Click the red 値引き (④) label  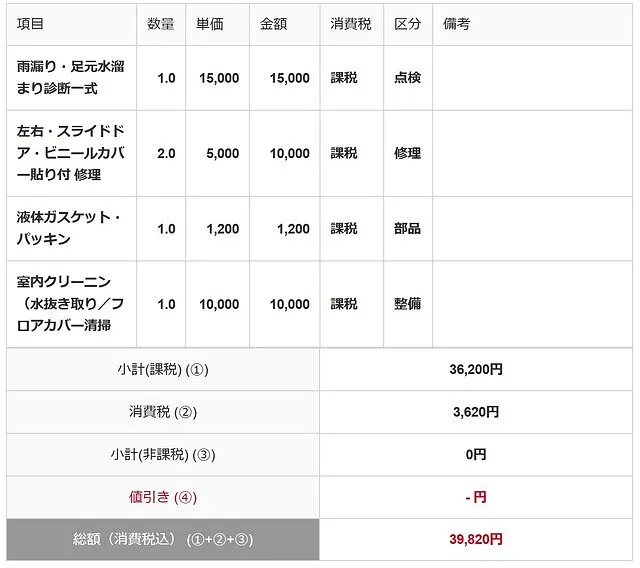(164, 497)
